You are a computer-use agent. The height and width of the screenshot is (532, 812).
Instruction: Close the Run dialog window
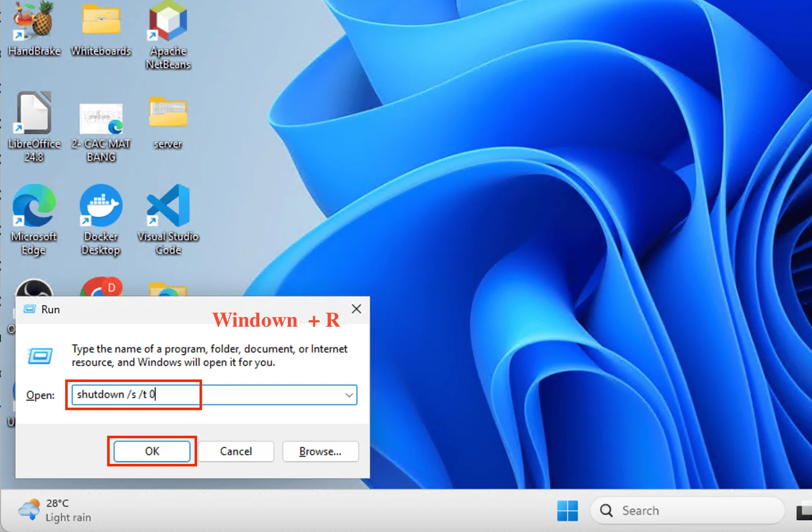pyautogui.click(x=356, y=309)
